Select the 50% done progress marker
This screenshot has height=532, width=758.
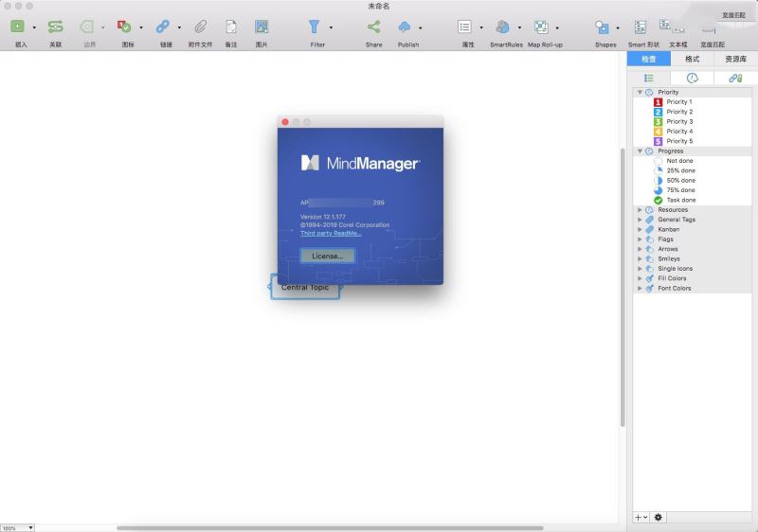tap(658, 180)
